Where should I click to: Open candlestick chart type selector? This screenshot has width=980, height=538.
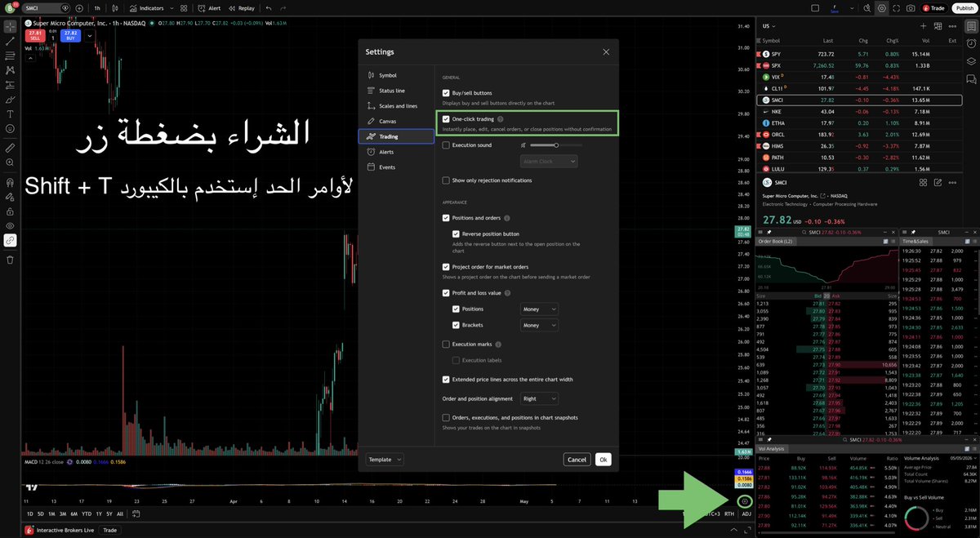tap(116, 7)
